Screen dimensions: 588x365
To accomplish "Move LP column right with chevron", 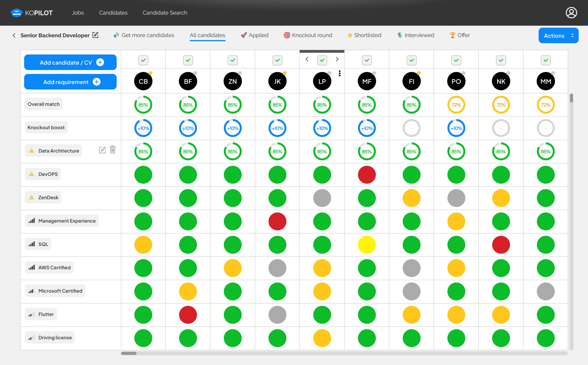I will (337, 59).
